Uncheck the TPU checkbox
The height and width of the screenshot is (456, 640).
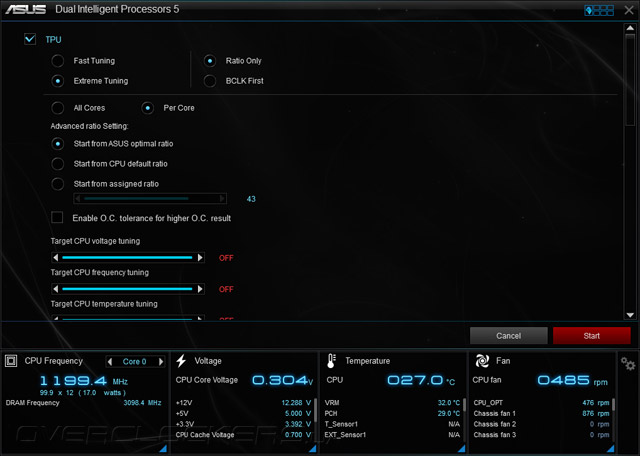pos(30,39)
